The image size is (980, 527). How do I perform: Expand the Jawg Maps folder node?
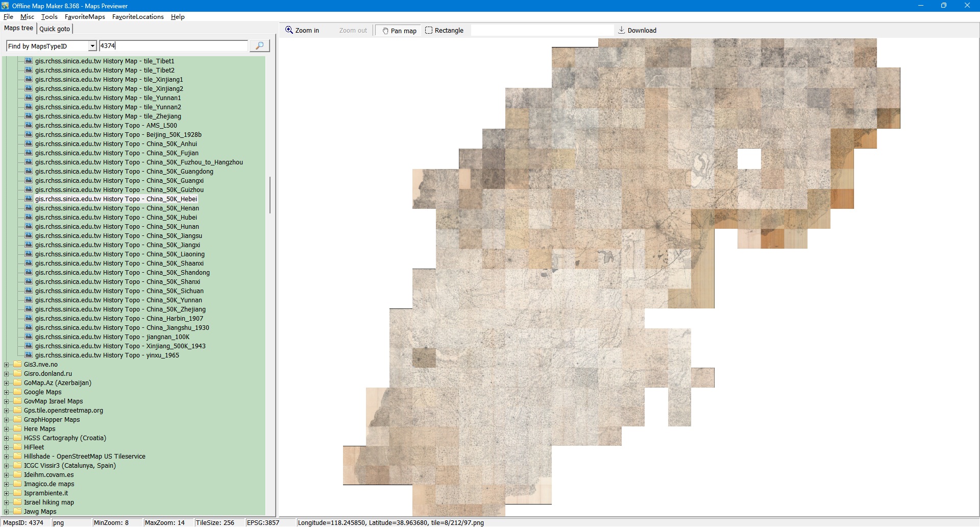pyautogui.click(x=7, y=512)
